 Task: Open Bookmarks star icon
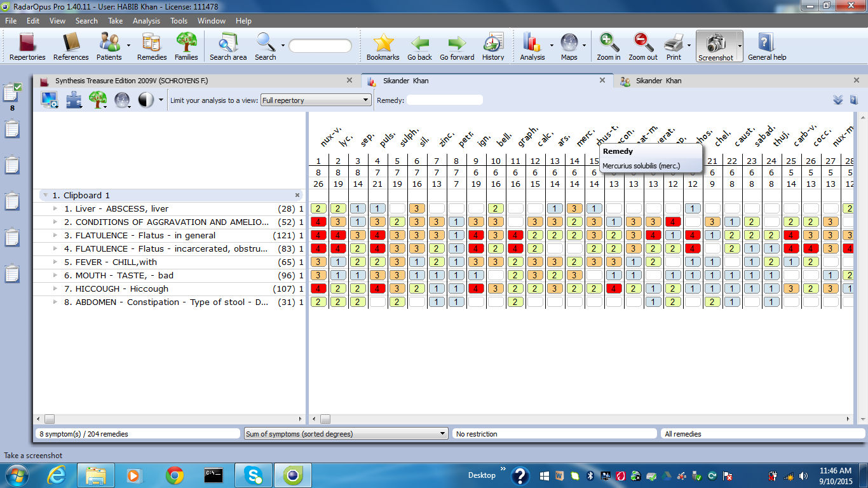tap(383, 43)
